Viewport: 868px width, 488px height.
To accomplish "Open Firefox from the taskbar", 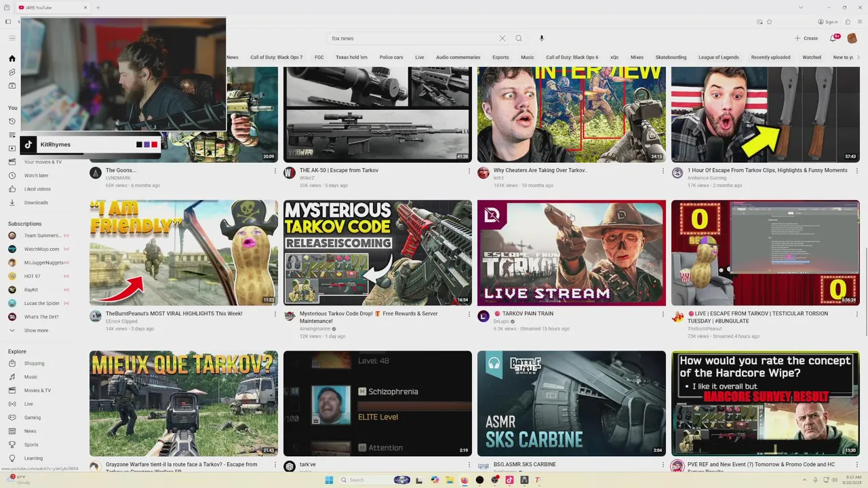I will [x=465, y=480].
